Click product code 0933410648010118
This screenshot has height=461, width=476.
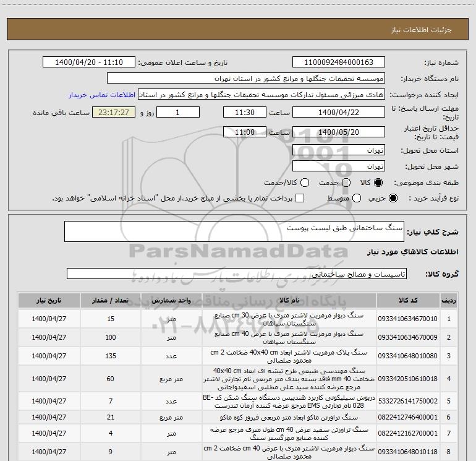click(408, 452)
